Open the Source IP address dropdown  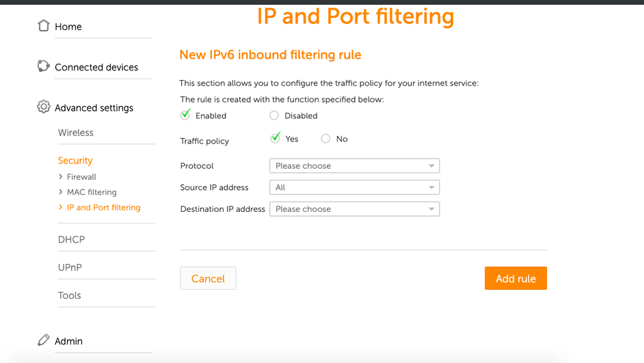coord(354,187)
